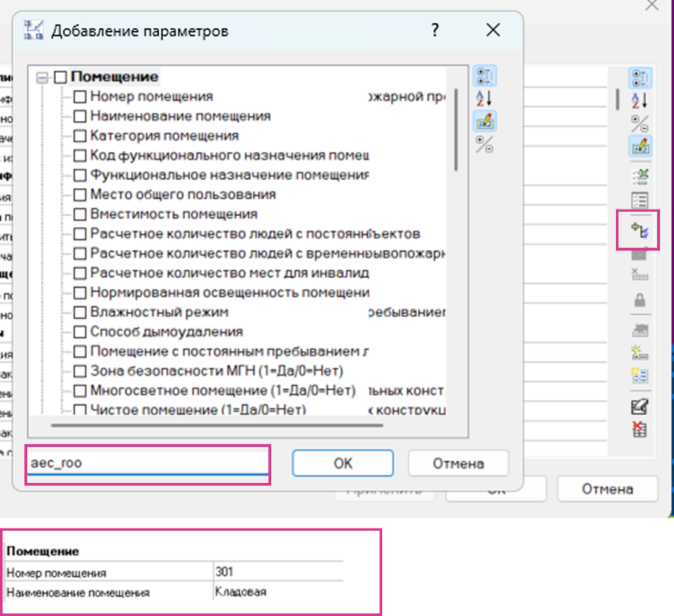Click expand/collapse all icon in dialog toolbar
Screen dimensions: 674x616
click(484, 144)
